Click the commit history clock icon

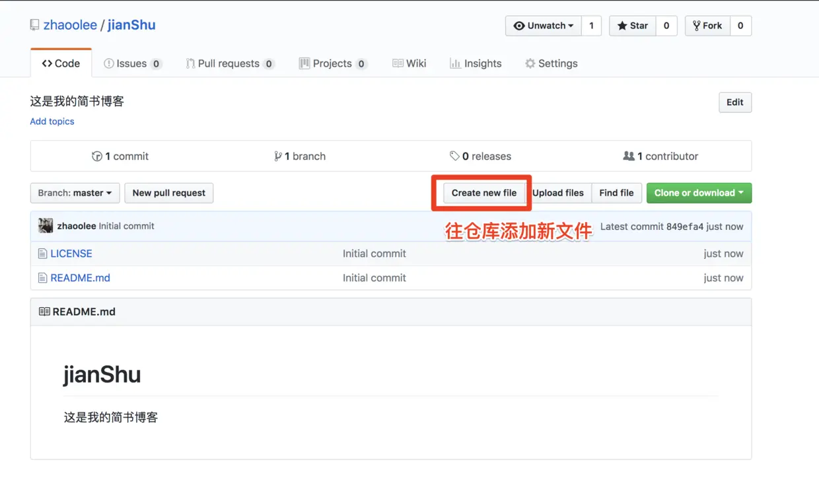97,157
